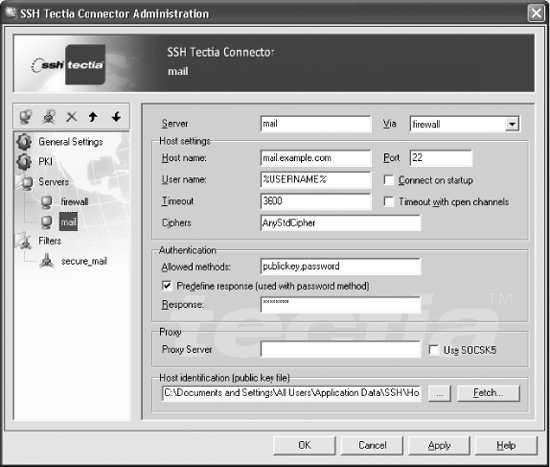Select the secure_mail filter entry

tap(84, 261)
